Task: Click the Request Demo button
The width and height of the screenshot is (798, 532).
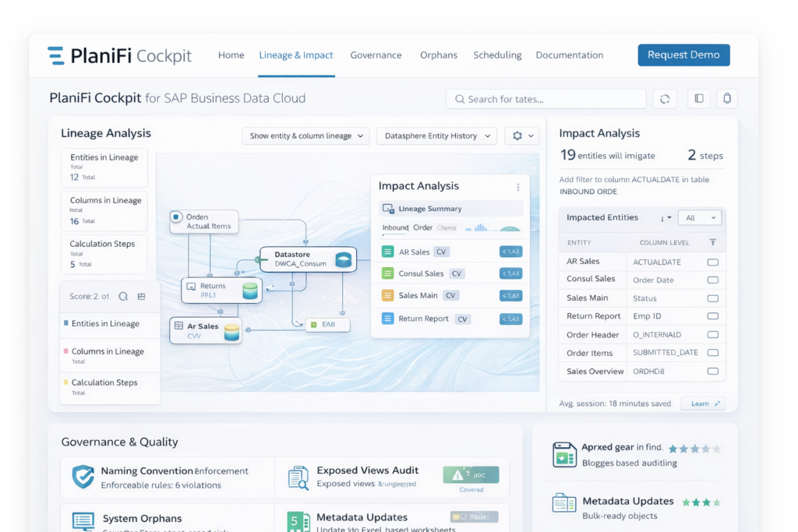Action: [683, 55]
